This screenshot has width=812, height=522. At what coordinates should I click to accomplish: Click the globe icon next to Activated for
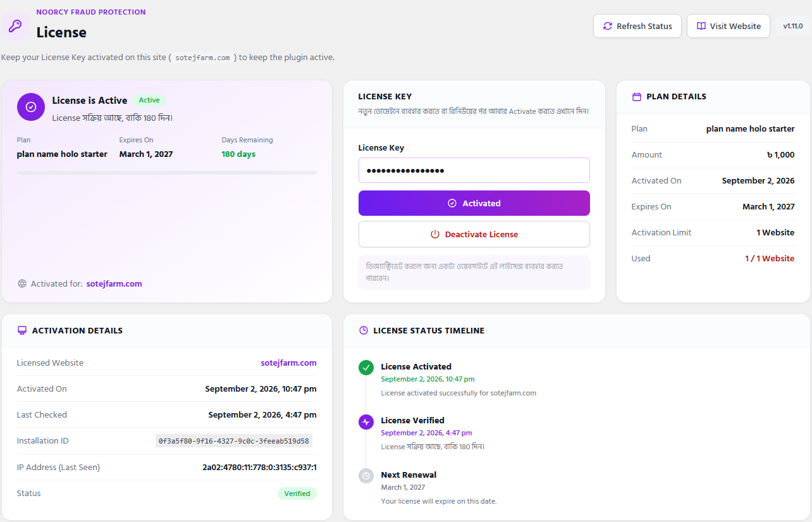(x=22, y=283)
